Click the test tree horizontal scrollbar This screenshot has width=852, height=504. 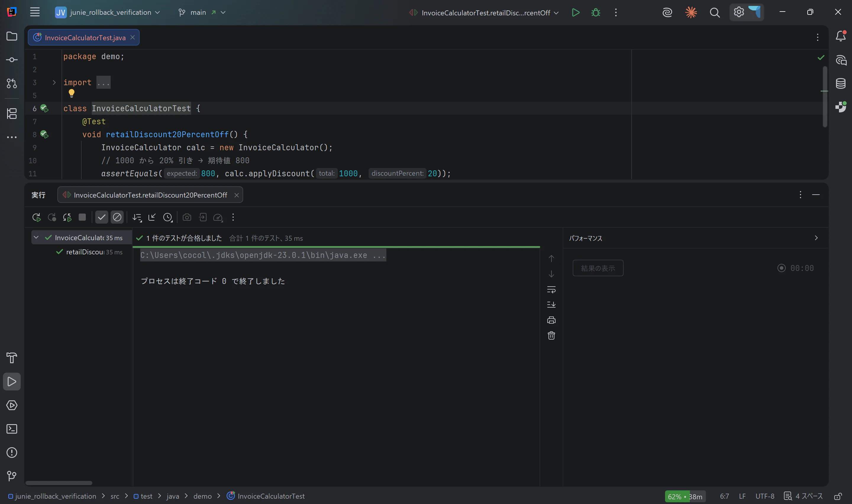click(x=59, y=483)
